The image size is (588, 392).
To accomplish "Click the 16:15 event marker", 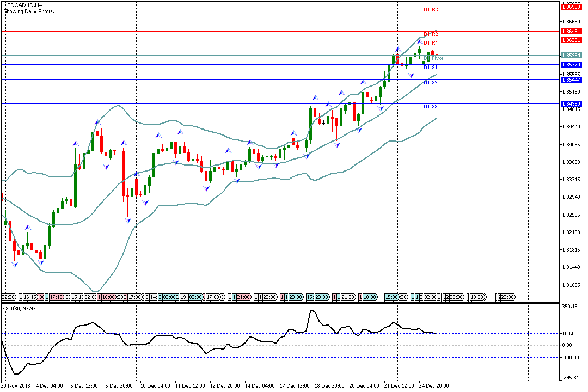I will 30,297.
